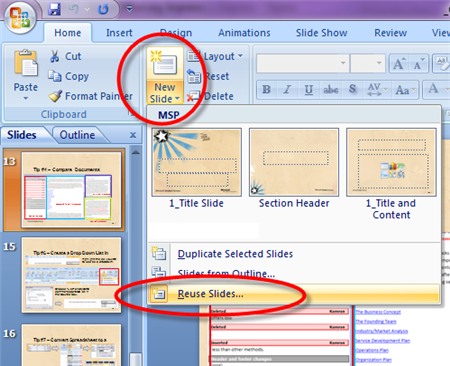The width and height of the screenshot is (450, 366).
Task: Choose Duplicate Selected Slides
Action: tap(235, 254)
